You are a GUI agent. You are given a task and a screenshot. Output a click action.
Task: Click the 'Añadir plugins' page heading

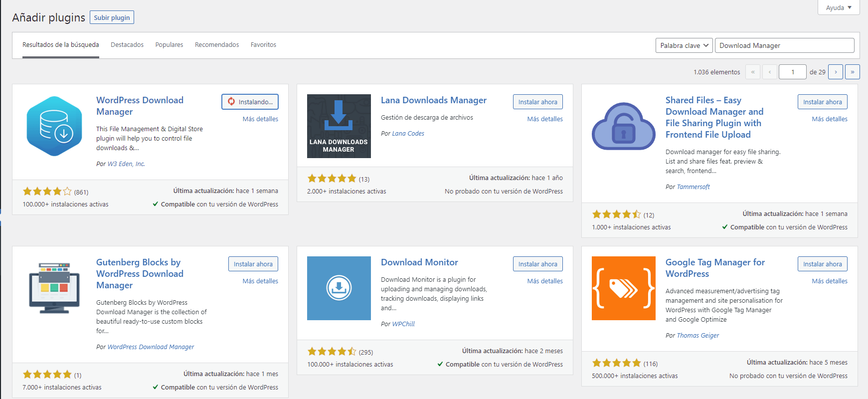tap(49, 17)
